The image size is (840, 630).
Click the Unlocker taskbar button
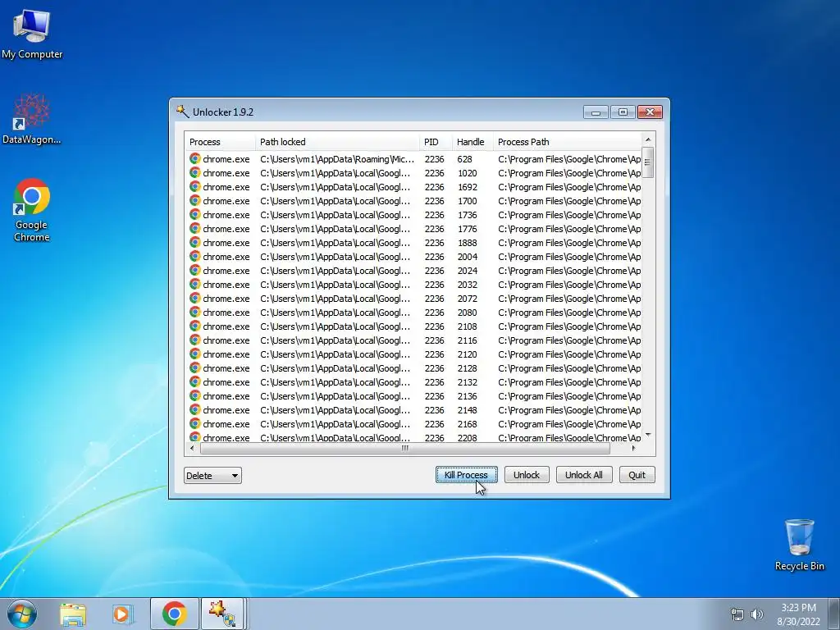pos(223,614)
